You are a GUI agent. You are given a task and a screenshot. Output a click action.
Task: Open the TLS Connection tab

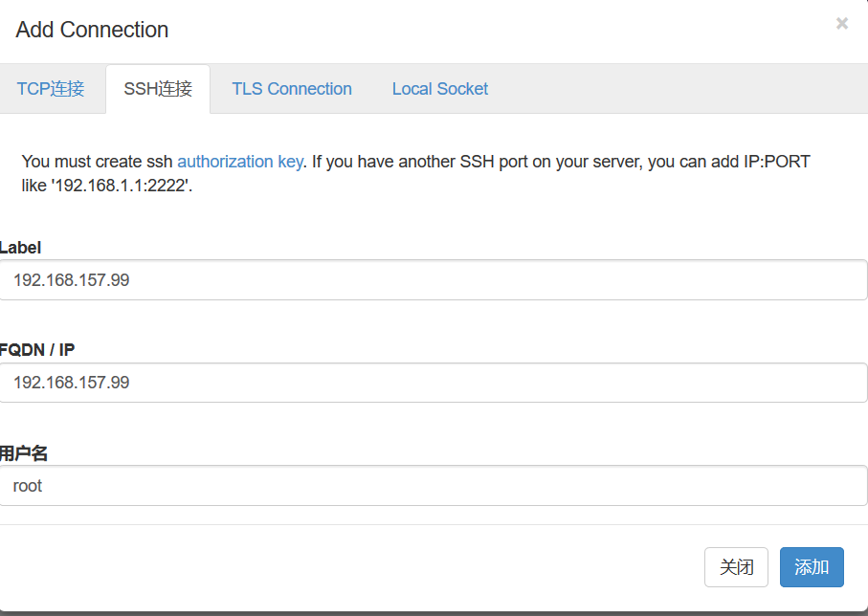tap(292, 89)
